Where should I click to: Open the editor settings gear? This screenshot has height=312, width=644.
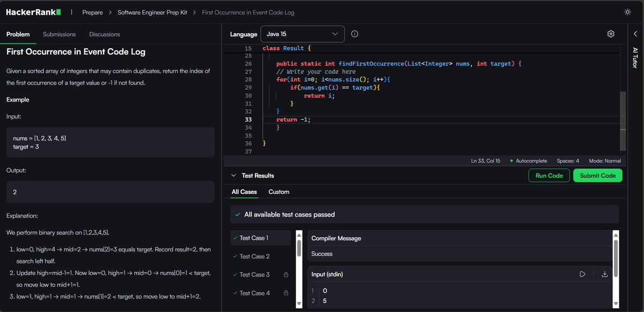611,33
